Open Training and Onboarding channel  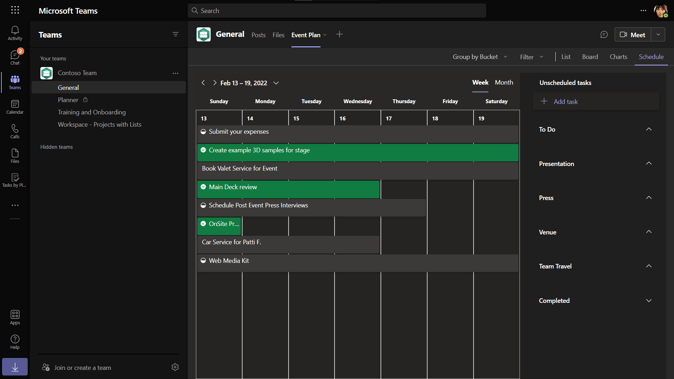pyautogui.click(x=92, y=112)
